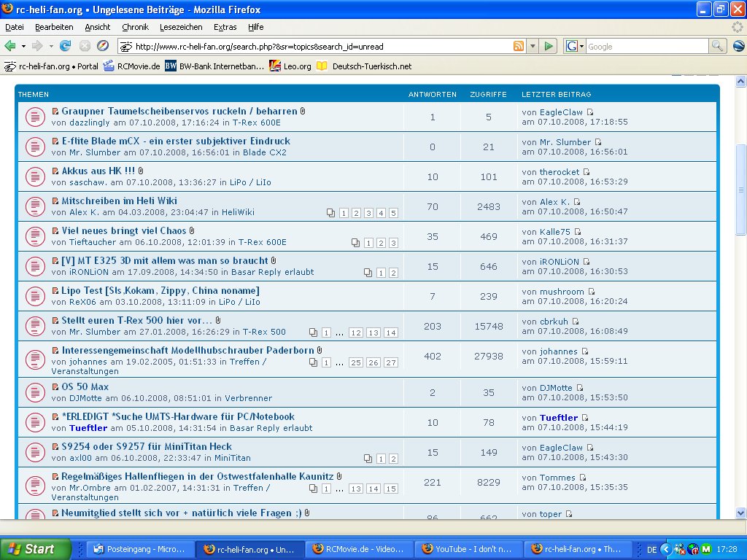
Task: Click the Windows Start button
Action: (35, 549)
